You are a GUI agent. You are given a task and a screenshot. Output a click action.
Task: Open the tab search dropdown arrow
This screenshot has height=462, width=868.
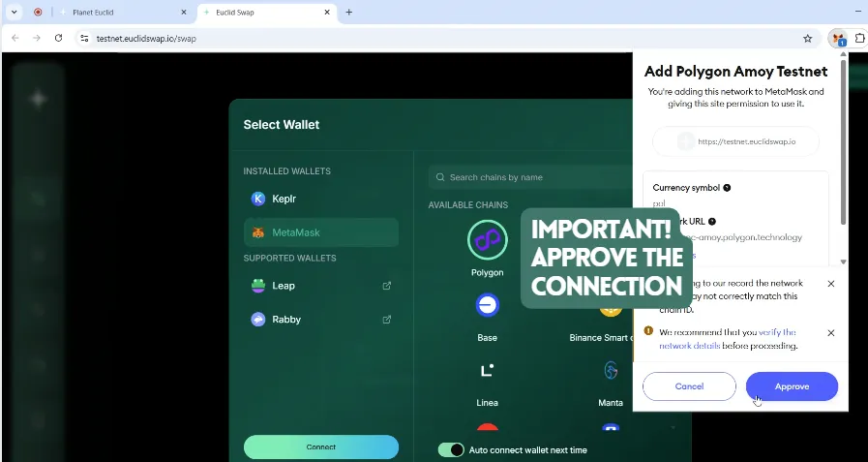pyautogui.click(x=14, y=13)
